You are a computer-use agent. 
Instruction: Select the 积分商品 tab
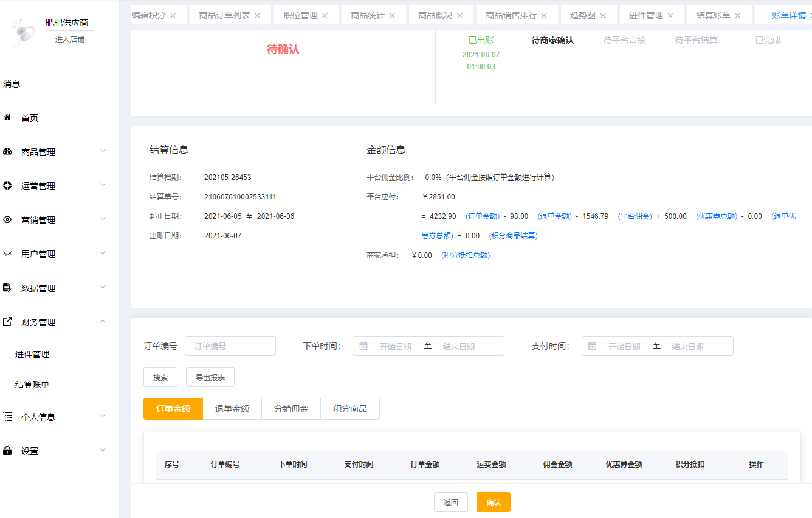(350, 409)
